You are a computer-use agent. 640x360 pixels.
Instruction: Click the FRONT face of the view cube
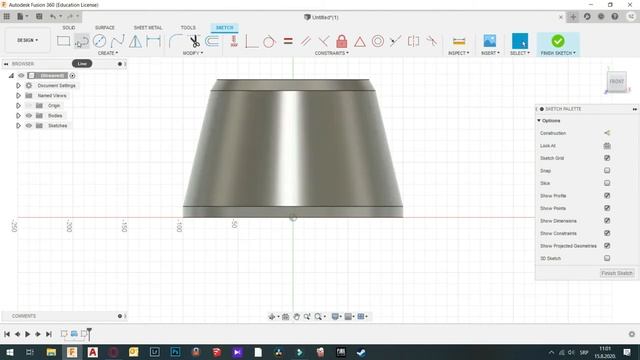coord(616,82)
